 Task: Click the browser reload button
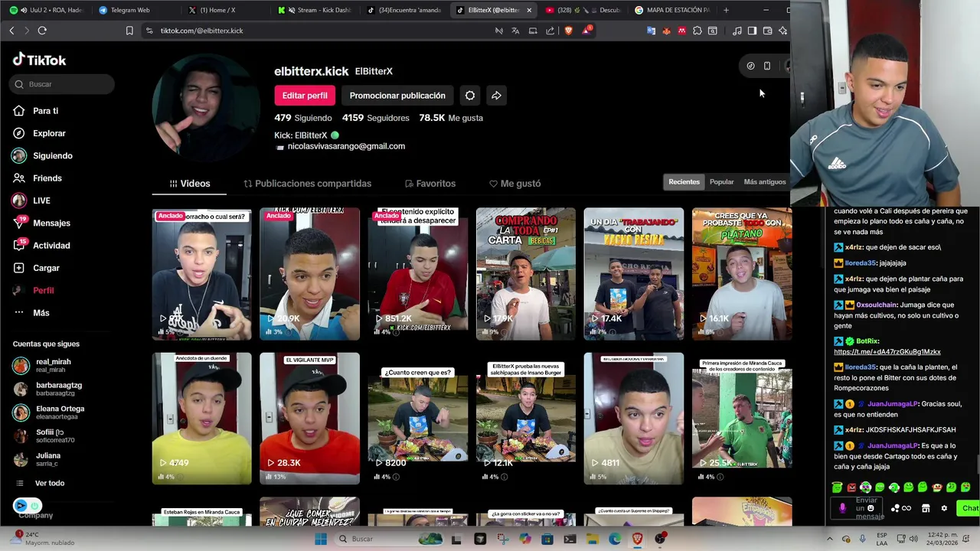point(42,31)
